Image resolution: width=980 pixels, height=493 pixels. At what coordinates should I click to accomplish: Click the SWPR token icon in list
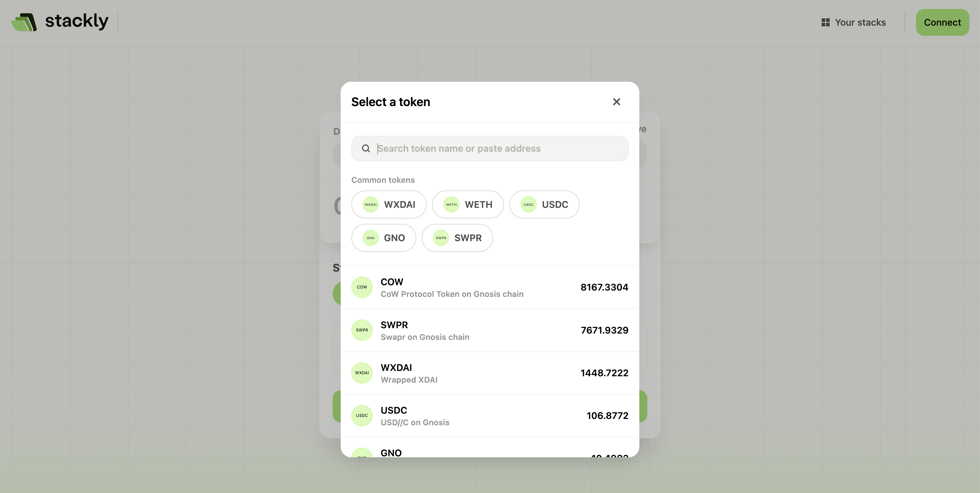click(x=362, y=330)
